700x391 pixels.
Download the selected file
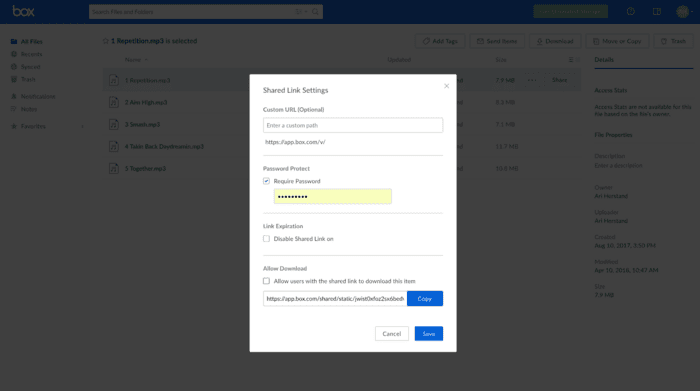point(555,41)
